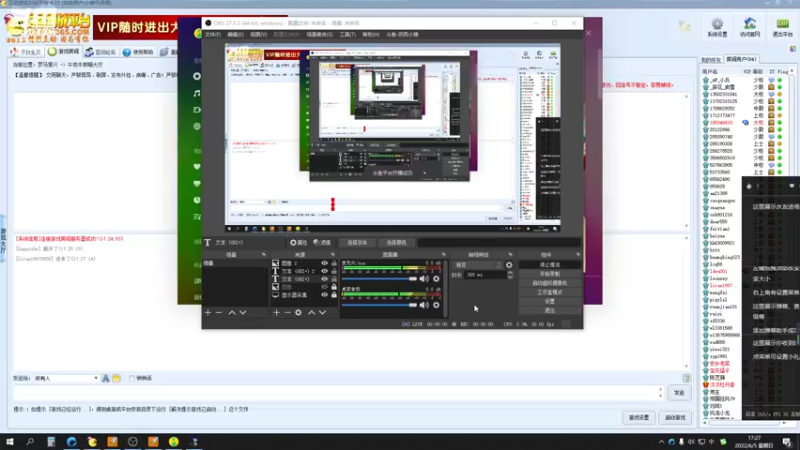Add a new source with the plus icon

pyautogui.click(x=276, y=312)
